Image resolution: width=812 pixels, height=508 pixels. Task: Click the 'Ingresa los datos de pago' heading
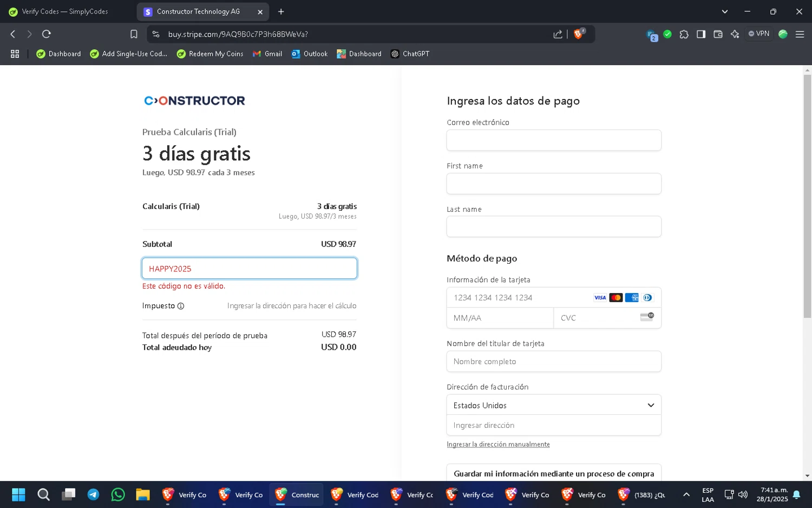(x=513, y=101)
